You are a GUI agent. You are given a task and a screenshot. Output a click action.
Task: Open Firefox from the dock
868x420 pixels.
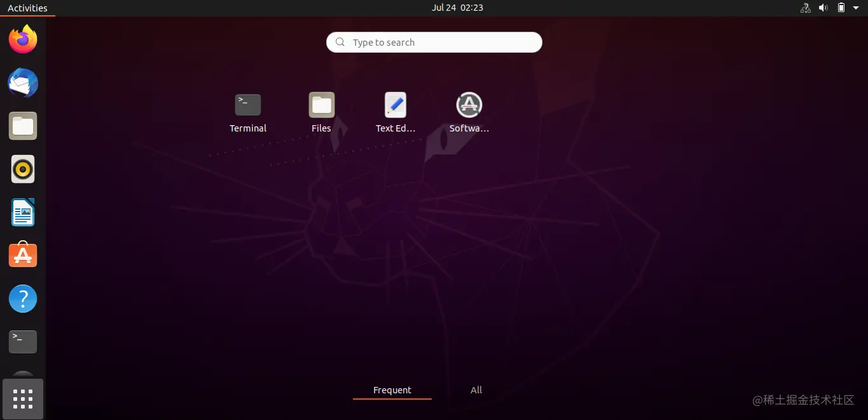pos(23,39)
